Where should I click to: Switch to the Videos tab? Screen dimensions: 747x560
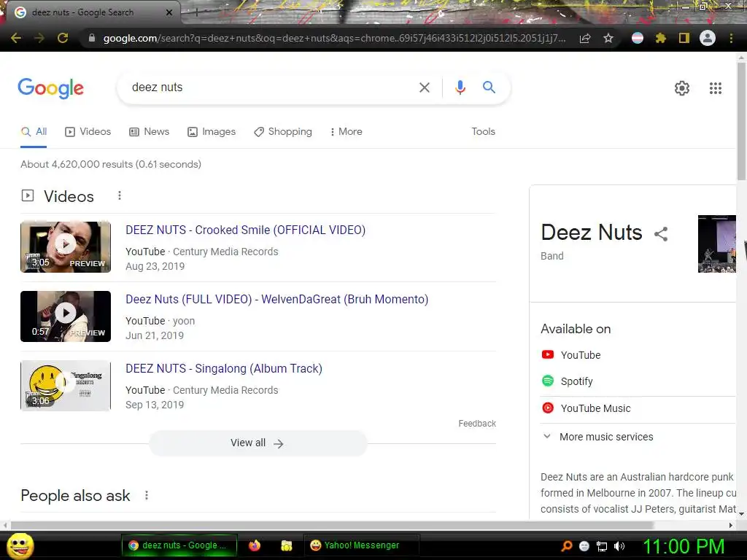[88, 131]
